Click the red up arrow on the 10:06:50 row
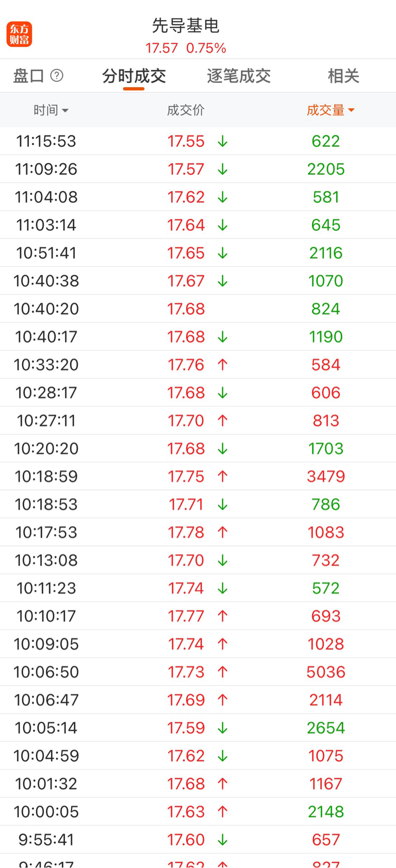The width and height of the screenshot is (396, 868). point(222,672)
